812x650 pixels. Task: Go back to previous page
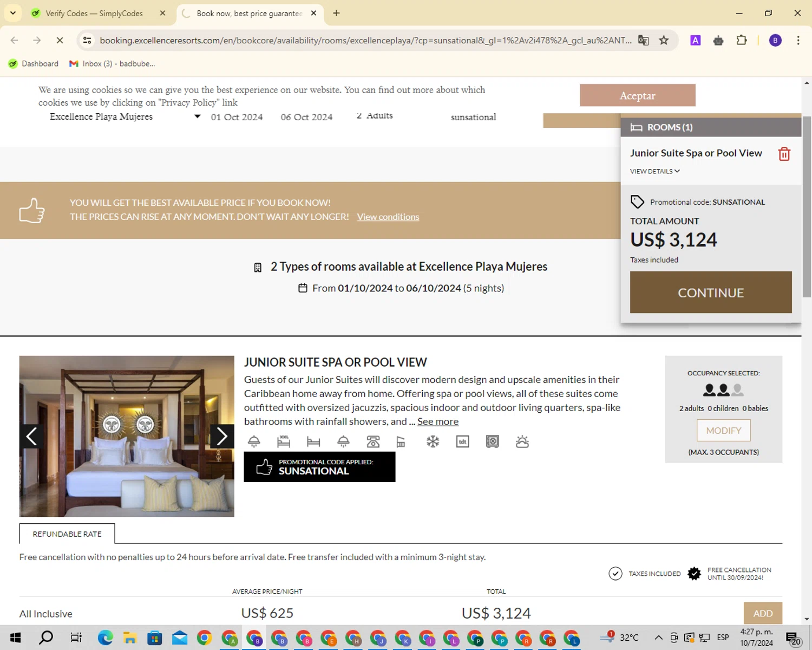tap(15, 40)
